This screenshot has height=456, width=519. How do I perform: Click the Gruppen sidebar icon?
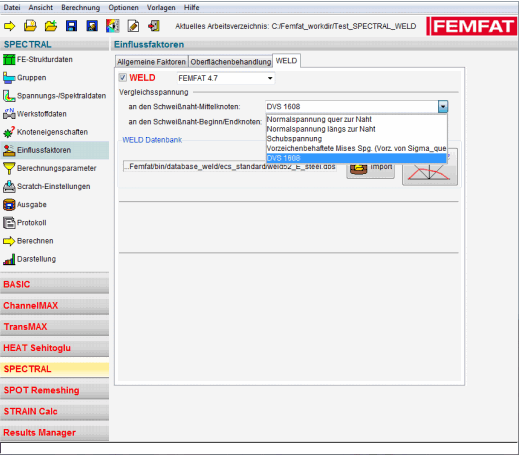[9, 78]
